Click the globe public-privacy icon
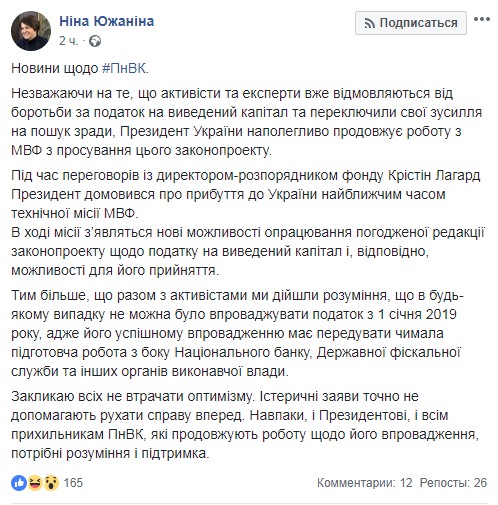Image resolution: width=498 pixels, height=505 pixels. (x=95, y=41)
